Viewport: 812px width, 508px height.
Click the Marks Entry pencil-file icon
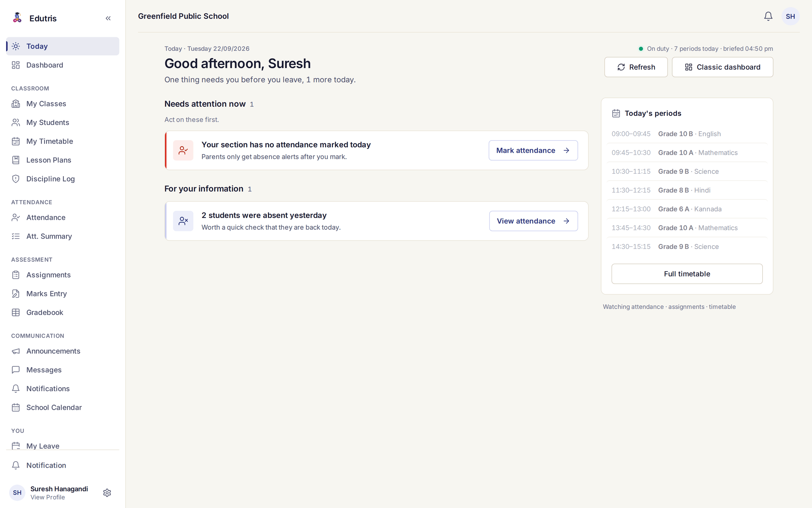click(x=16, y=294)
